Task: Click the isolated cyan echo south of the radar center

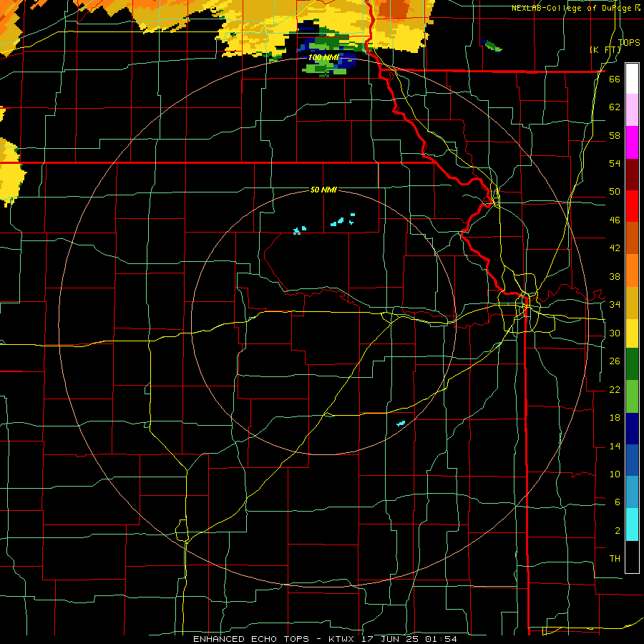Action: point(401,423)
